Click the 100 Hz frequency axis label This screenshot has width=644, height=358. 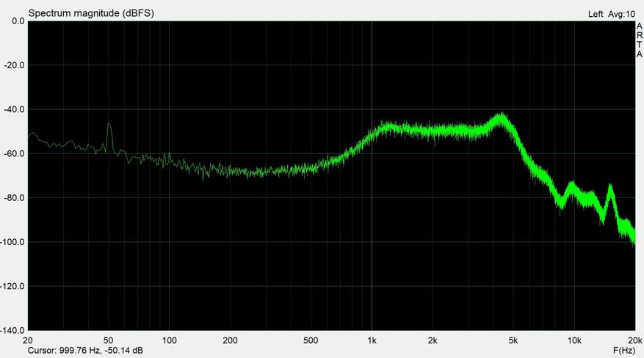click(x=169, y=340)
